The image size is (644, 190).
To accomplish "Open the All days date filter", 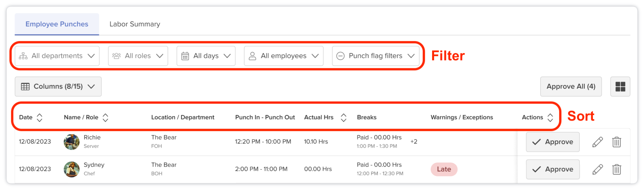I will [206, 56].
